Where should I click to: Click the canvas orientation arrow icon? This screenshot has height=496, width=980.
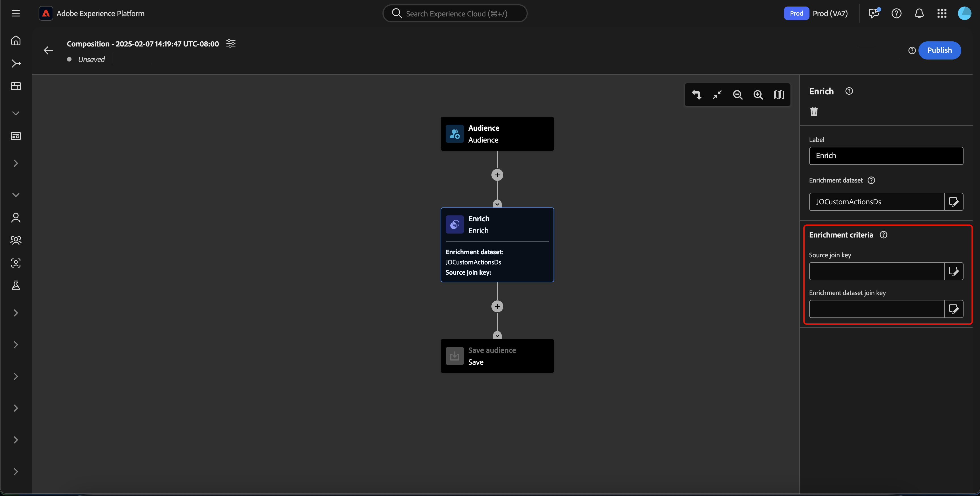pos(697,95)
